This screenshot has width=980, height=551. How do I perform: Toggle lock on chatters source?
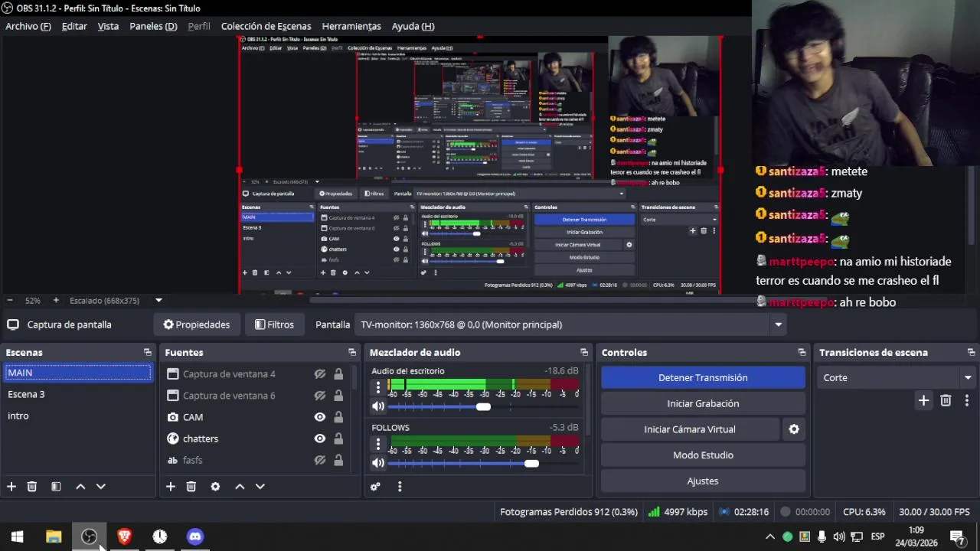pos(338,439)
